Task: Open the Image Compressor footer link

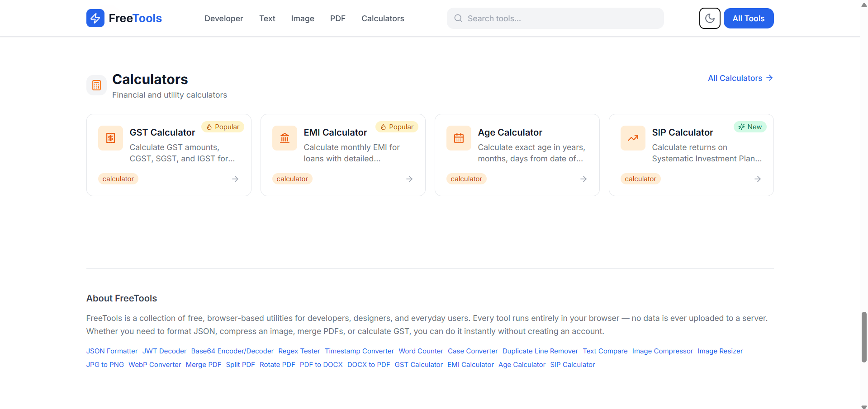Action: (662, 351)
